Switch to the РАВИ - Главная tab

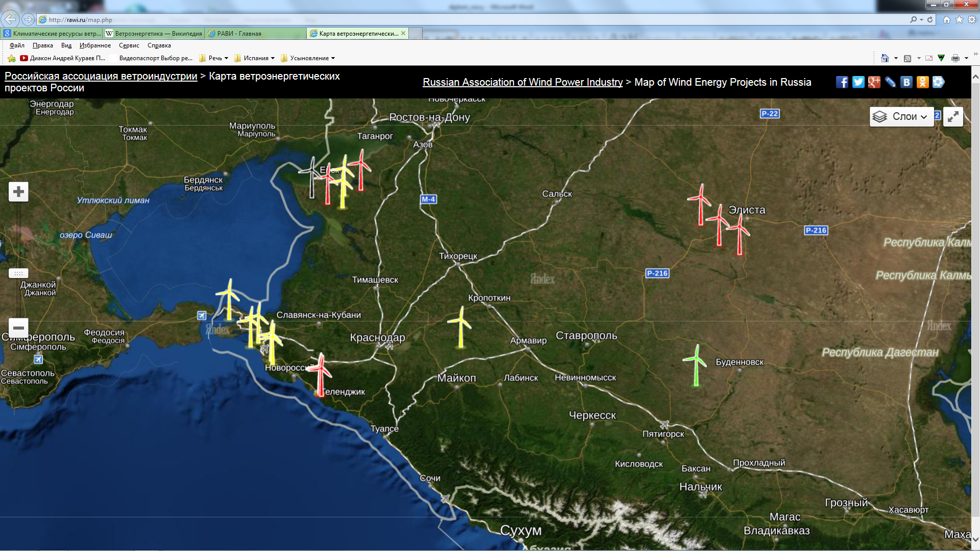pos(255,34)
